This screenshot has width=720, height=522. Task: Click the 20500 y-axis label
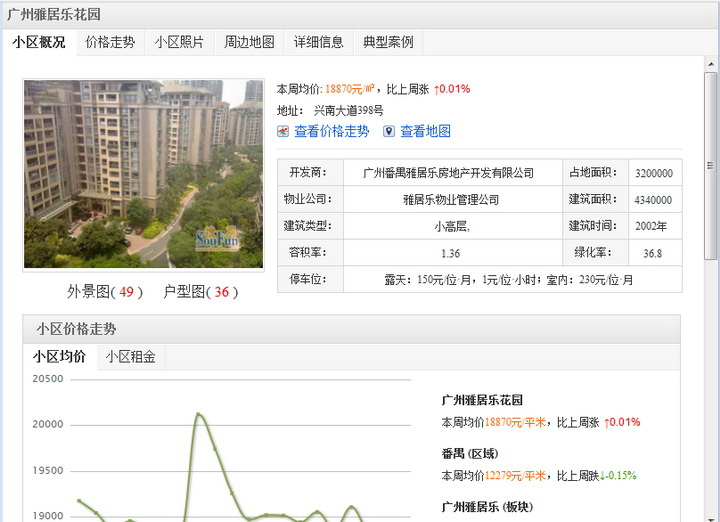pyautogui.click(x=48, y=379)
